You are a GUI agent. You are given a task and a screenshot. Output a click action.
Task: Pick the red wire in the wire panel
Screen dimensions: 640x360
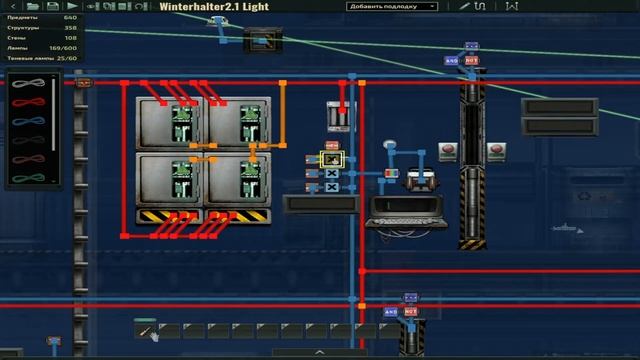pos(28,102)
